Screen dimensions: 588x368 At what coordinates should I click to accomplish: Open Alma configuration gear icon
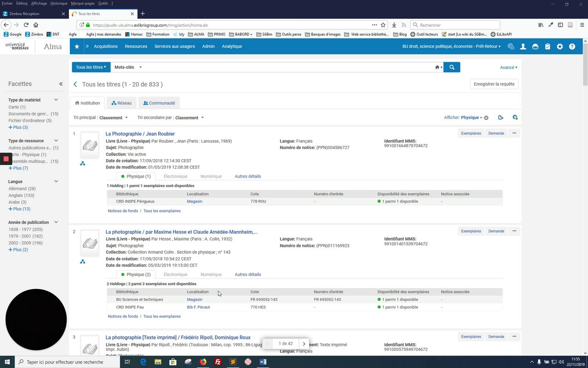click(560, 46)
